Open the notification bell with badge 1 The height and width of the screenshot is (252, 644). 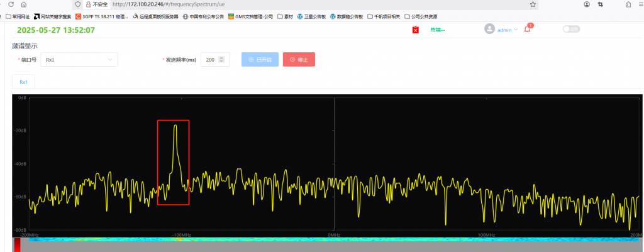point(528,29)
